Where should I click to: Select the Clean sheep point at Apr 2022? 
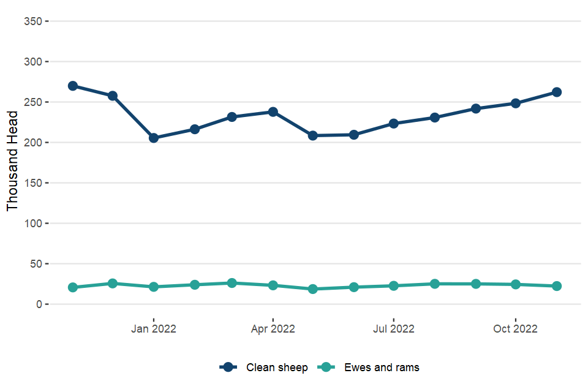273,112
